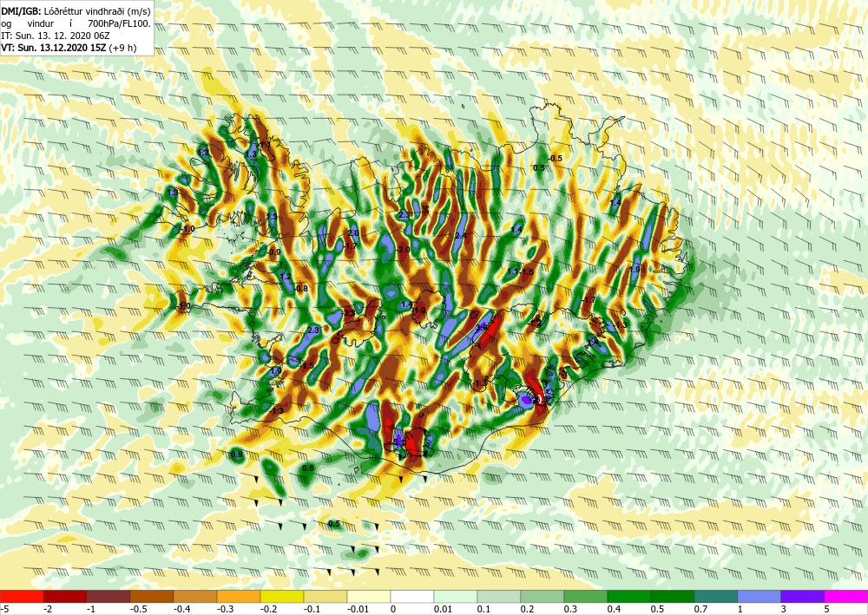Screen dimensions: 868x615
Task: Pick the grey-green swatch between 0.1 and 0.2
Action: coord(499,596)
